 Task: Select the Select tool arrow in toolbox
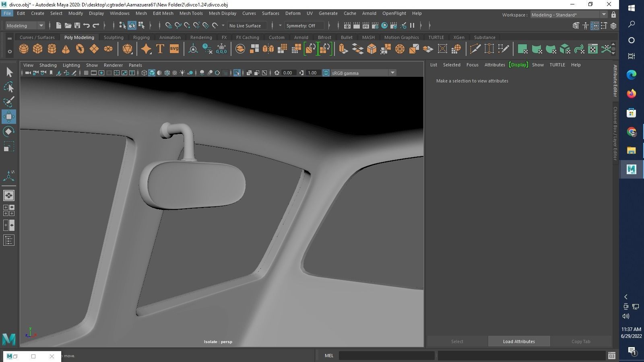[x=9, y=72]
